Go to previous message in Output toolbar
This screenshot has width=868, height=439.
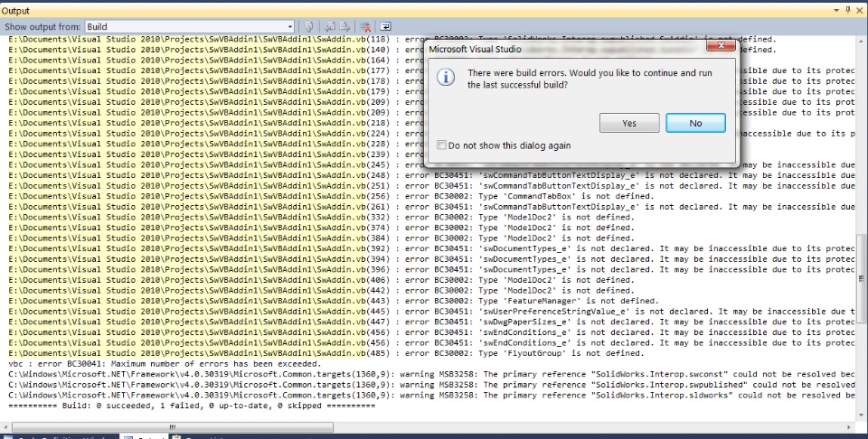[330, 26]
